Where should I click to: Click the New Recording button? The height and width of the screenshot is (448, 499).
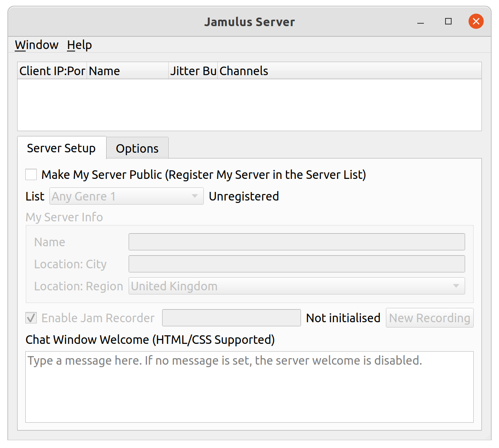point(430,318)
